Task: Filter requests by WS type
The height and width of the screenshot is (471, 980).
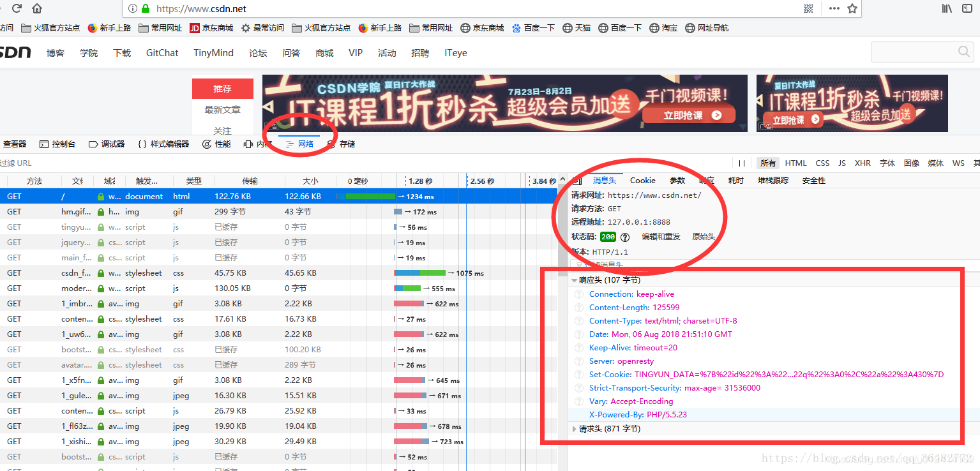Action: click(x=958, y=163)
